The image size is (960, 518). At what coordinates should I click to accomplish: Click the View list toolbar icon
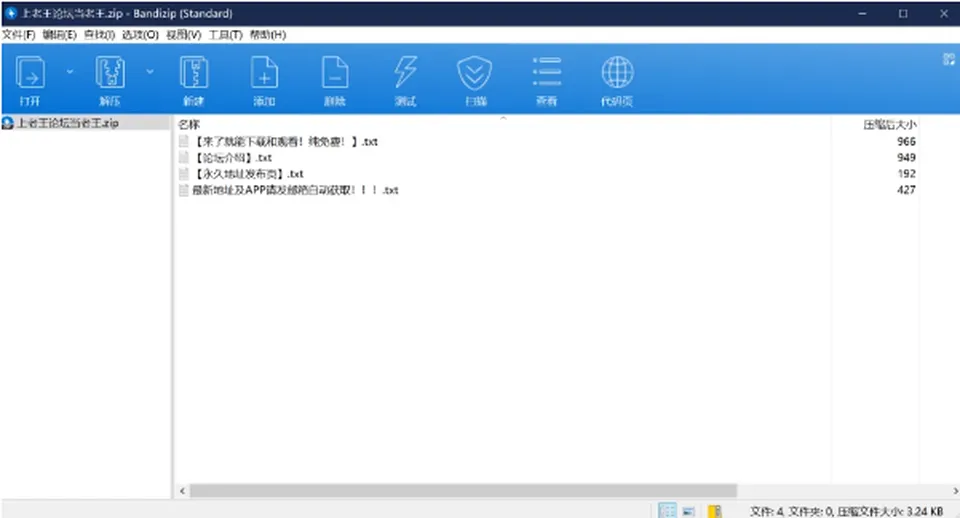coord(547,72)
